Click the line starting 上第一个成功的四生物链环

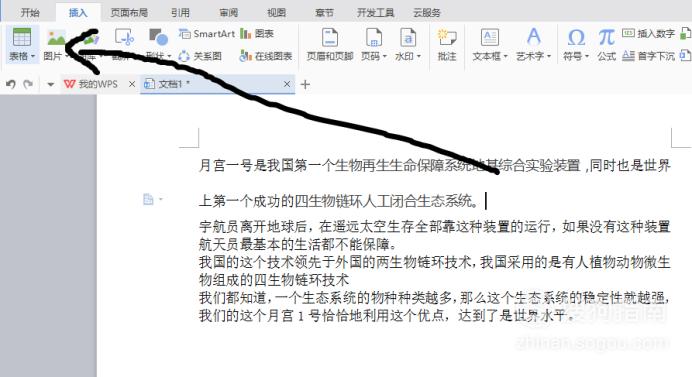(339, 201)
